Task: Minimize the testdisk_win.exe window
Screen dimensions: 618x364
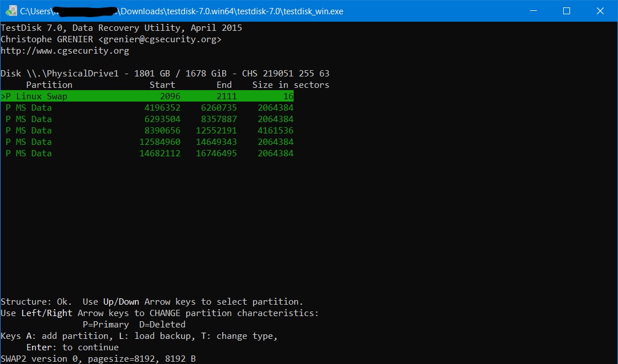Action: 533,11
